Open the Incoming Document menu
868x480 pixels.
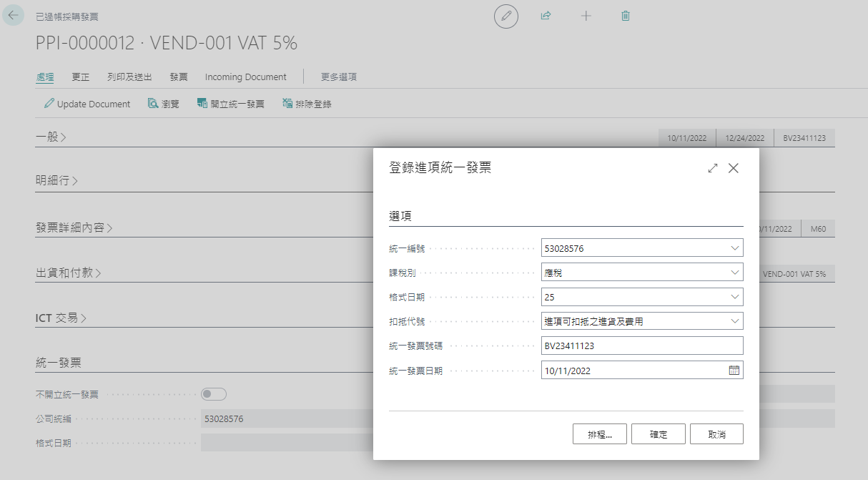[x=246, y=77]
